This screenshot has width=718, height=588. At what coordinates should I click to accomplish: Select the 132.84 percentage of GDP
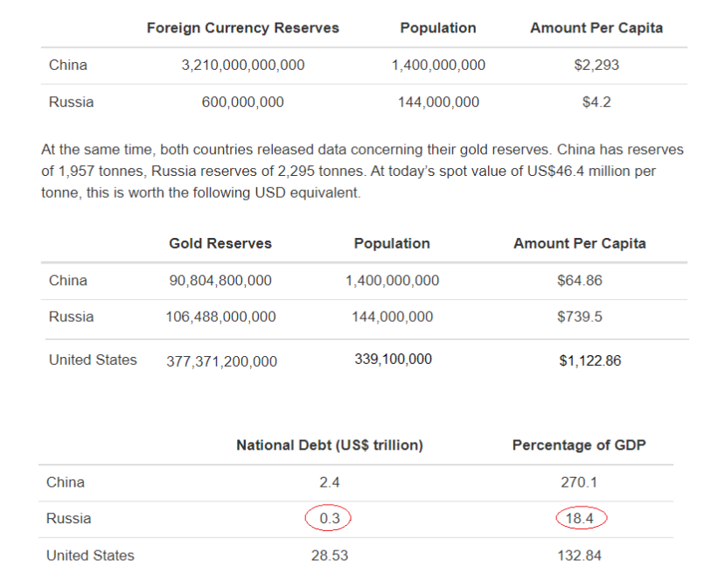click(579, 556)
